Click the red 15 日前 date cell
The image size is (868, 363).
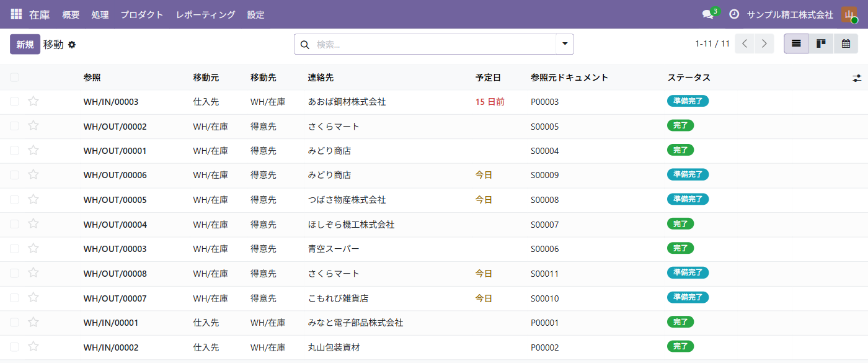coord(490,102)
